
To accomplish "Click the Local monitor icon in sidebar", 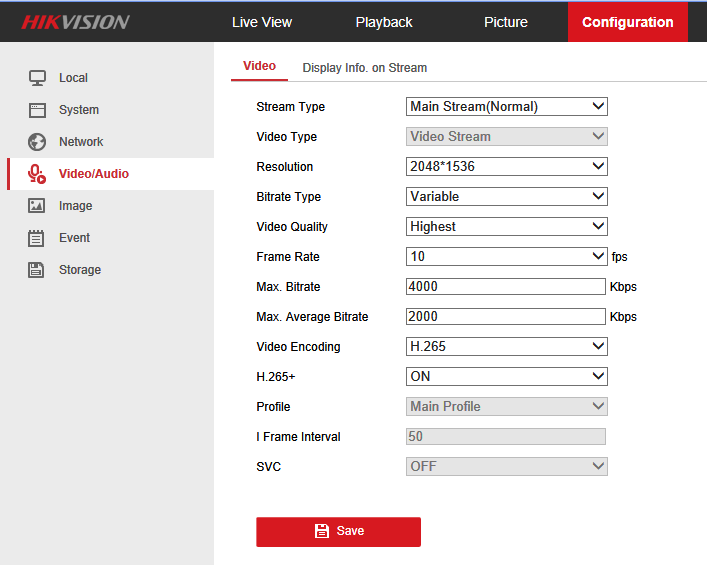I will tap(37, 78).
